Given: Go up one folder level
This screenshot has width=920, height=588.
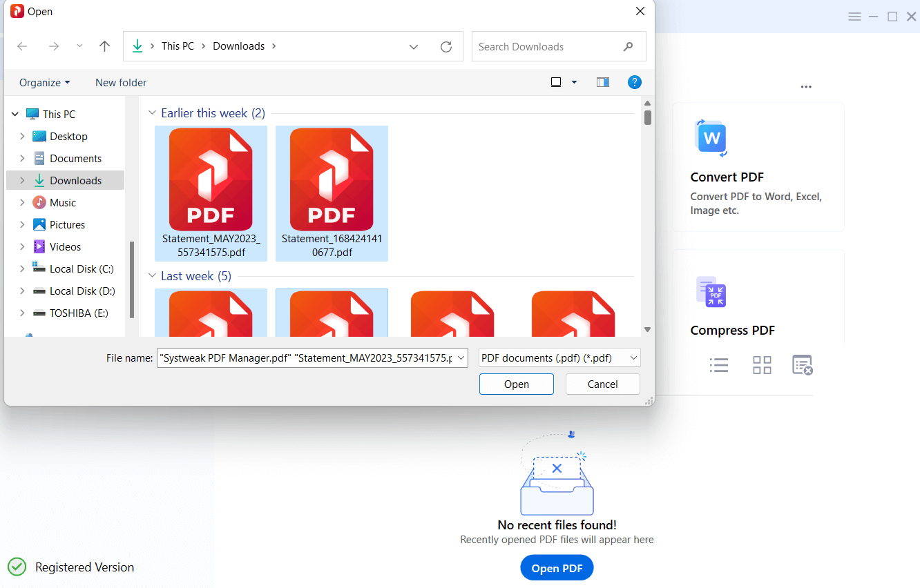Looking at the screenshot, I should (104, 46).
